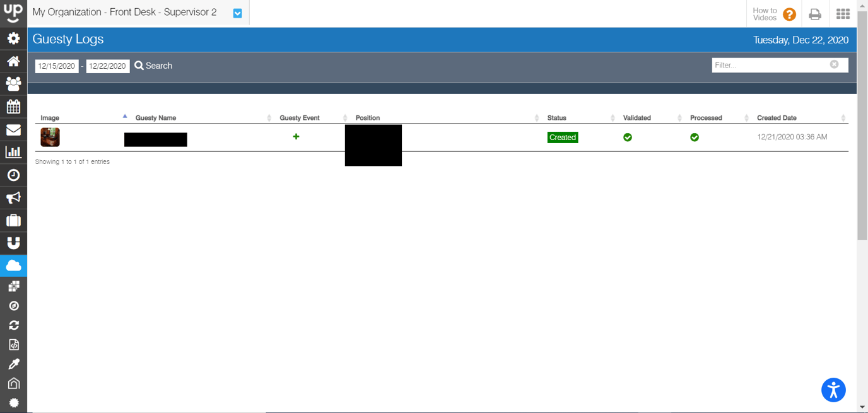Click the Validated green checkmark

click(x=628, y=137)
